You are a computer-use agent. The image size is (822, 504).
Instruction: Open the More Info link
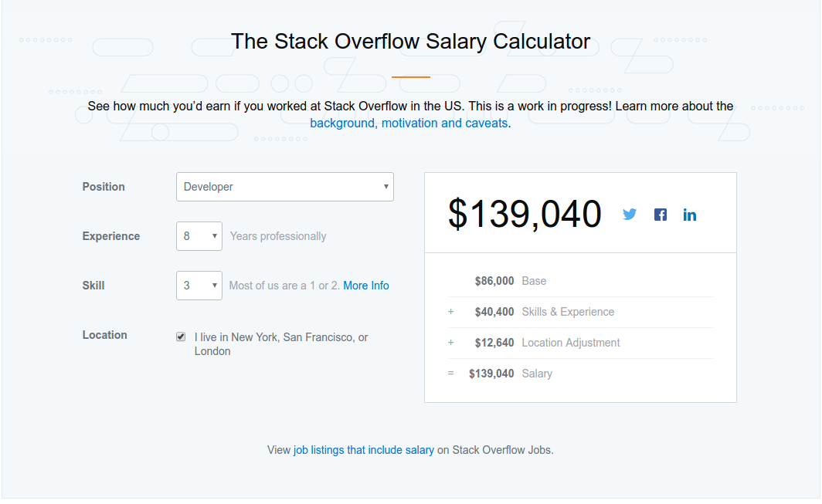pos(366,286)
